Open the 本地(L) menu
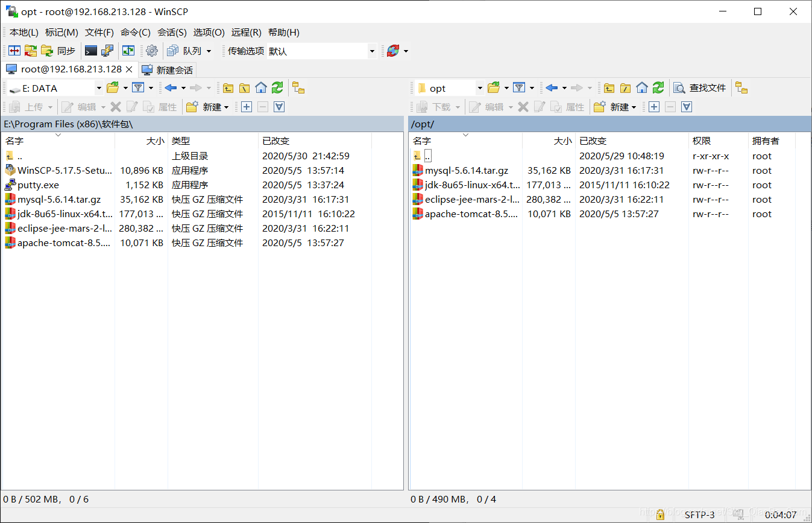The image size is (812, 523). pyautogui.click(x=24, y=33)
